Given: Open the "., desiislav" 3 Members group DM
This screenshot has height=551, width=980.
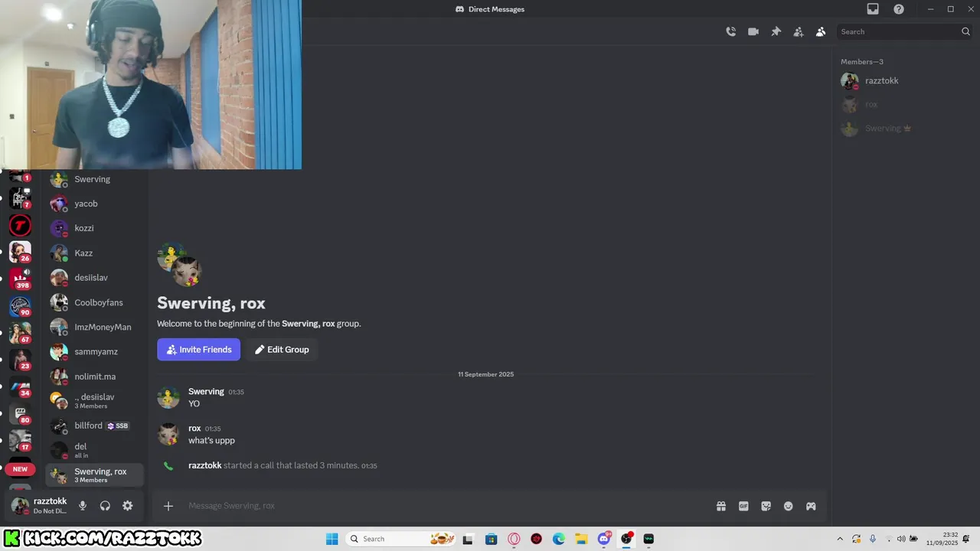Looking at the screenshot, I should click(95, 401).
